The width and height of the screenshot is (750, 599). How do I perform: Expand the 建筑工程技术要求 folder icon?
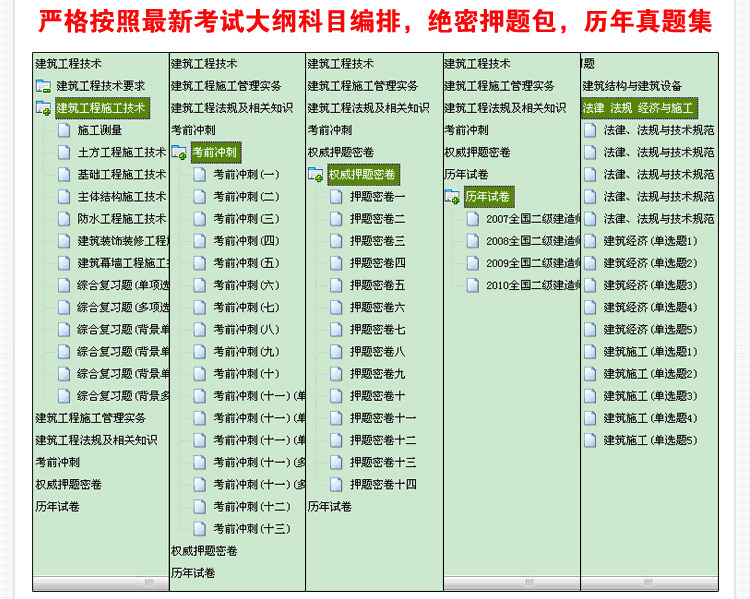44,86
